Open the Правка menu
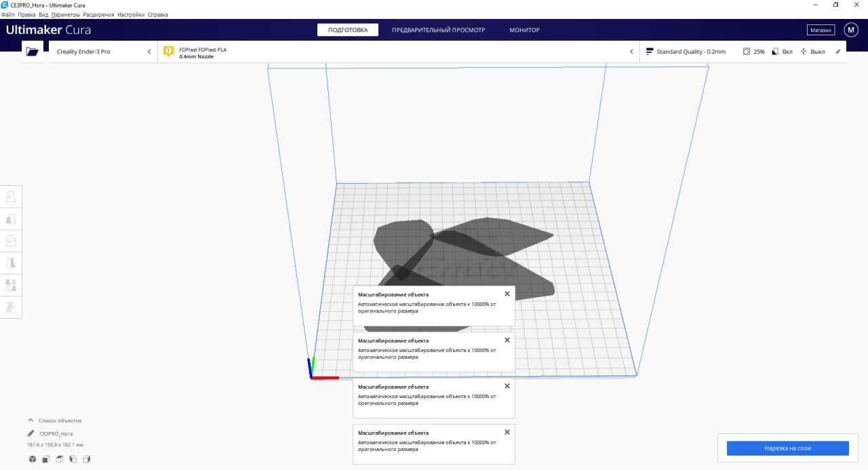This screenshot has width=868, height=470. 27,14
